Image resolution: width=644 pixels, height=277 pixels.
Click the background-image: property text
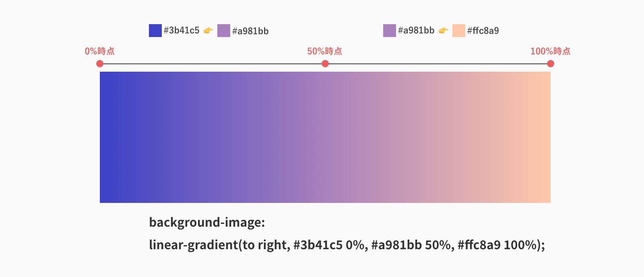coord(207,222)
